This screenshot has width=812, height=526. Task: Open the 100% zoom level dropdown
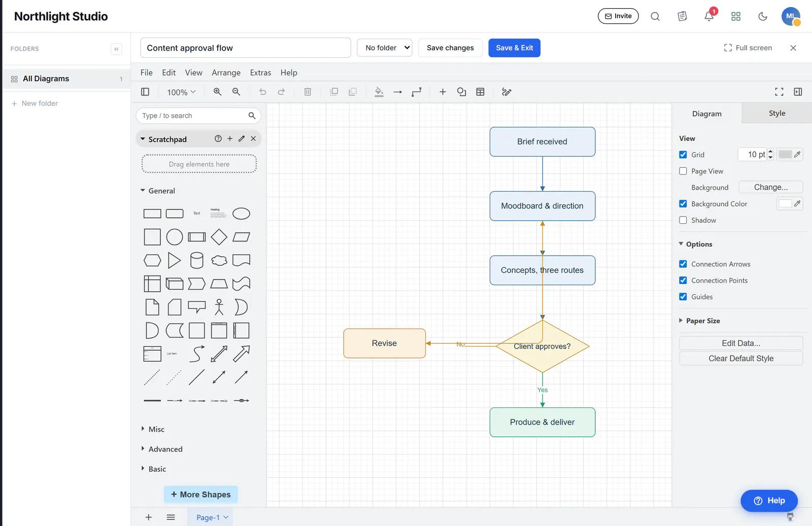coord(181,92)
